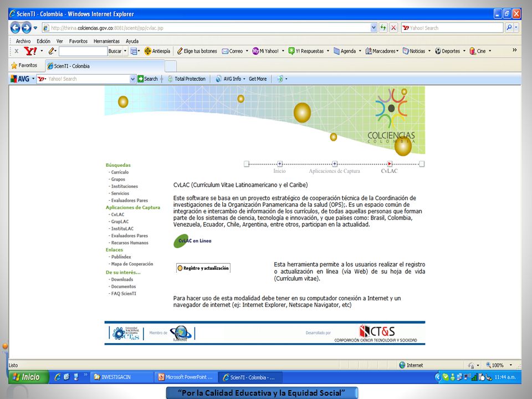Open Antiespía tool in Yahoo toolbar
The image size is (532, 399).
click(157, 51)
